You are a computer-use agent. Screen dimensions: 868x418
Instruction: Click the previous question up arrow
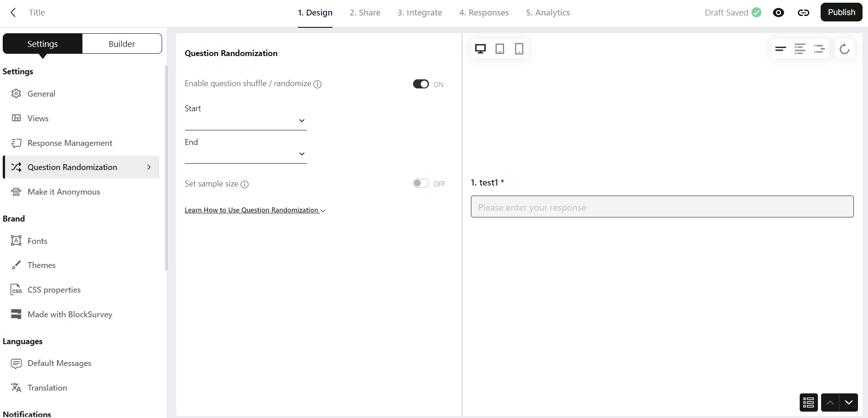click(830, 403)
